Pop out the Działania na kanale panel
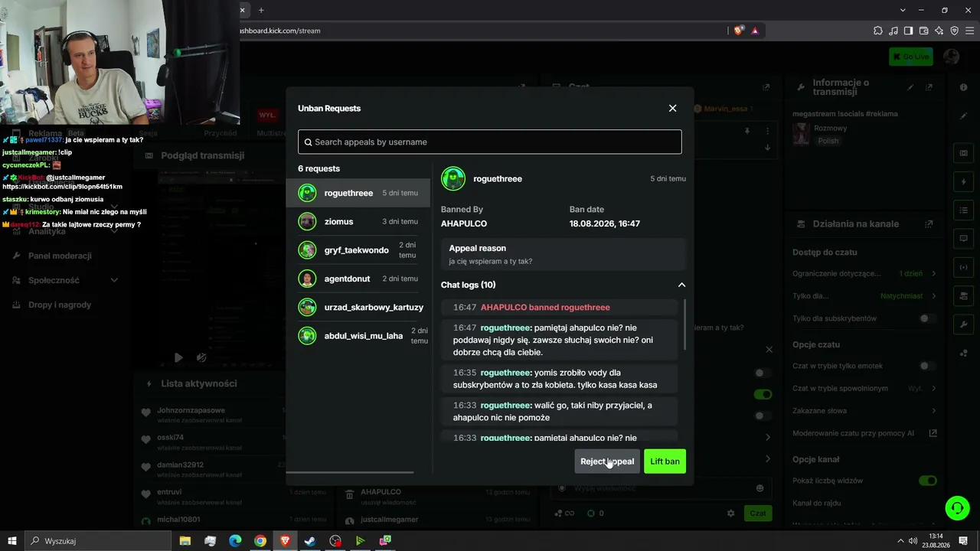Image resolution: width=980 pixels, height=551 pixels. [x=929, y=224]
